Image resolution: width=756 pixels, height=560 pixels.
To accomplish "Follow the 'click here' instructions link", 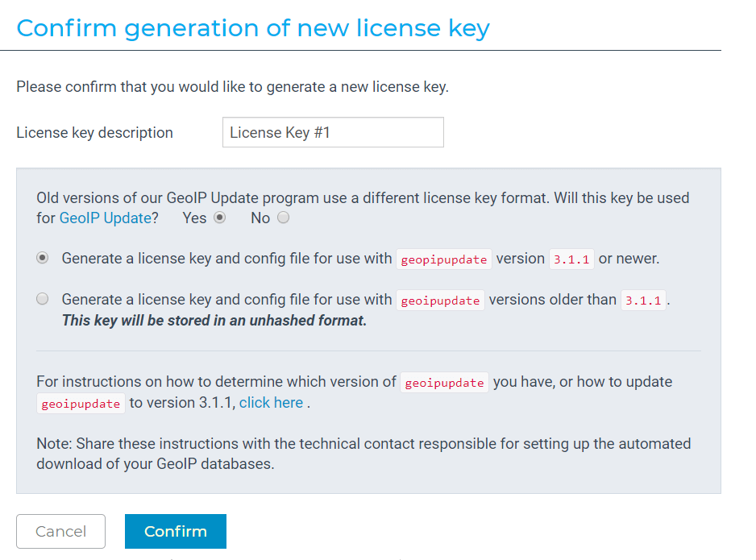I will pyautogui.click(x=271, y=403).
